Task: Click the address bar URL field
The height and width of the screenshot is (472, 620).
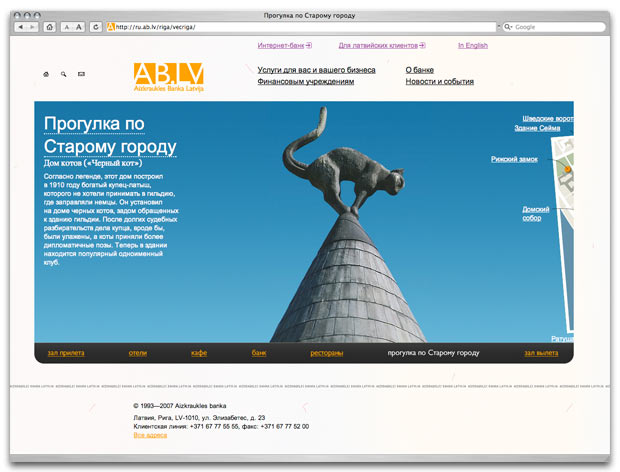Action: coord(300,27)
